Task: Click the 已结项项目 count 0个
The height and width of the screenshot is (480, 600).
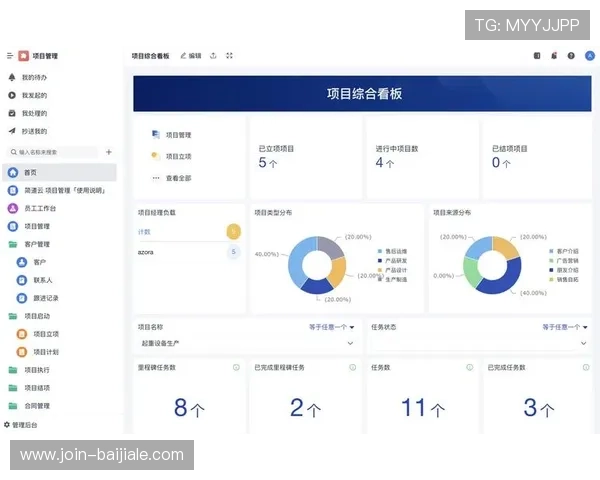Action: (501, 163)
